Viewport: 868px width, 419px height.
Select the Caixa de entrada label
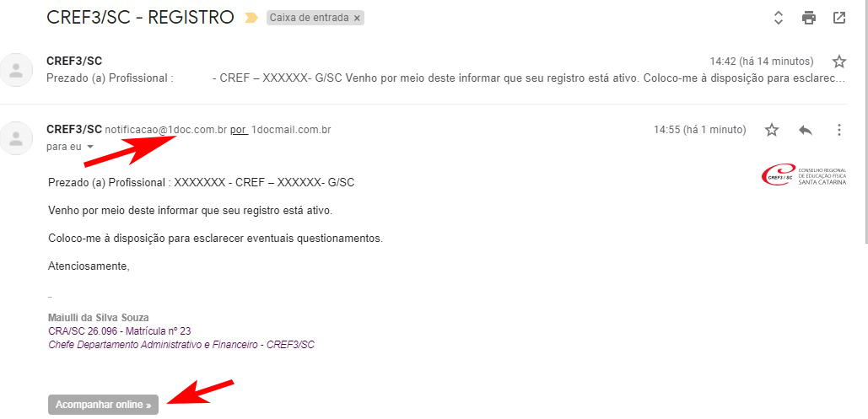click(310, 18)
